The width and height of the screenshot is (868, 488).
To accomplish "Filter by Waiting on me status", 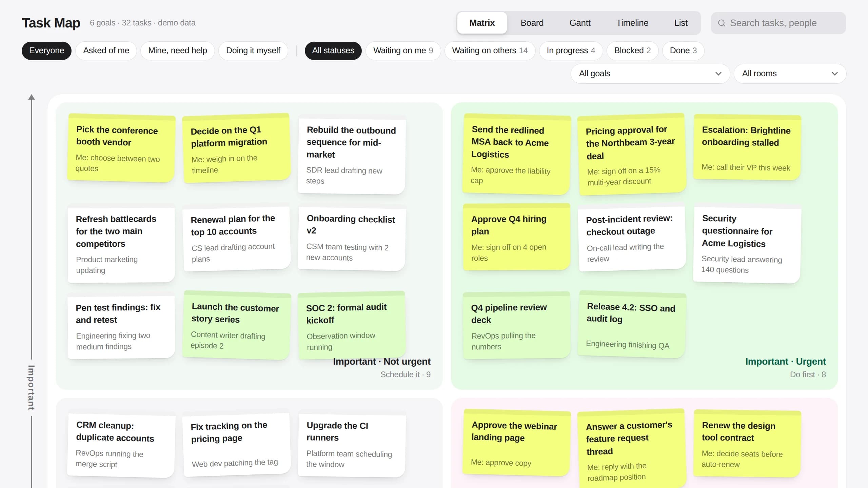I will 403,50.
